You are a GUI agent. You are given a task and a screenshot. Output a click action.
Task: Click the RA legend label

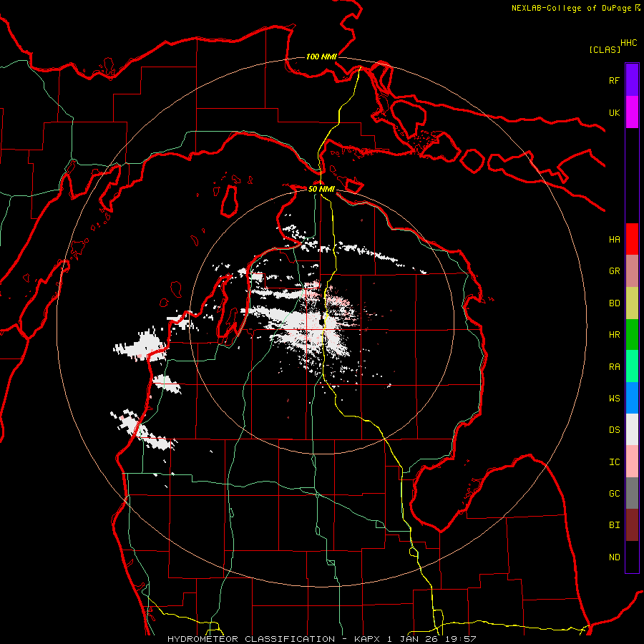point(615,366)
